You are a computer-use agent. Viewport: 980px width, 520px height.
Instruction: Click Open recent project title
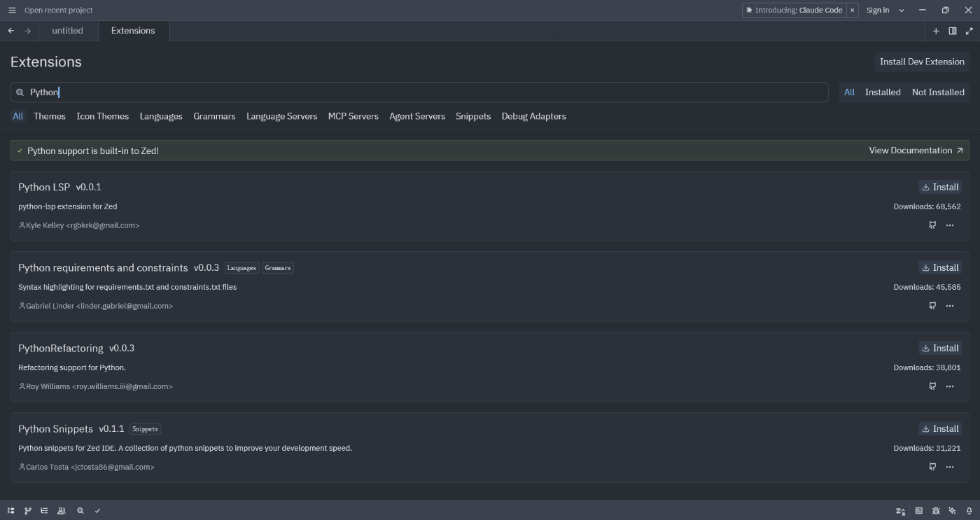(x=59, y=10)
